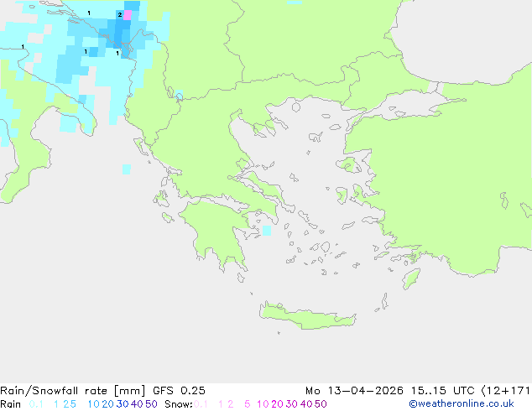Viewport: 532px width, 411px height.
Task: Select Snow legend value 10
Action: [x=263, y=404]
